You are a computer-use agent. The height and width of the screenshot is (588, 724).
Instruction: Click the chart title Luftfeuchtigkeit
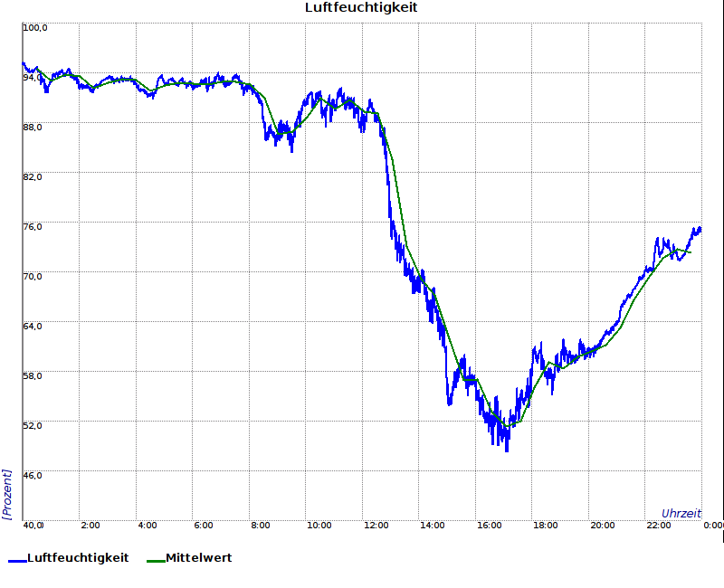pyautogui.click(x=361, y=8)
